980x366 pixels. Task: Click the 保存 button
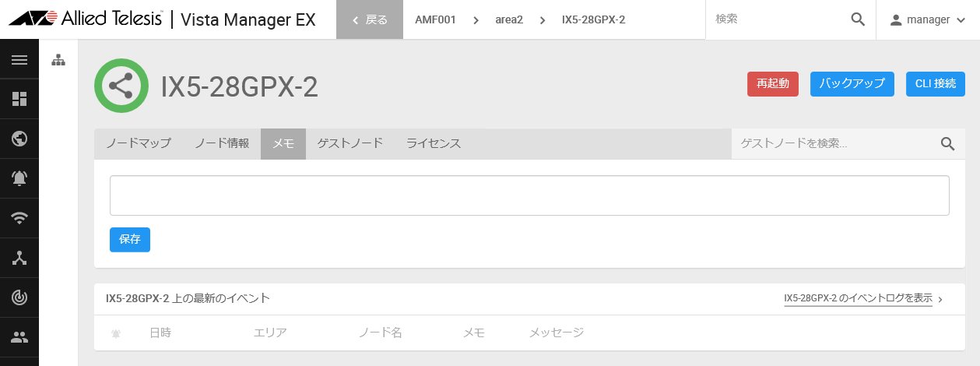click(130, 239)
